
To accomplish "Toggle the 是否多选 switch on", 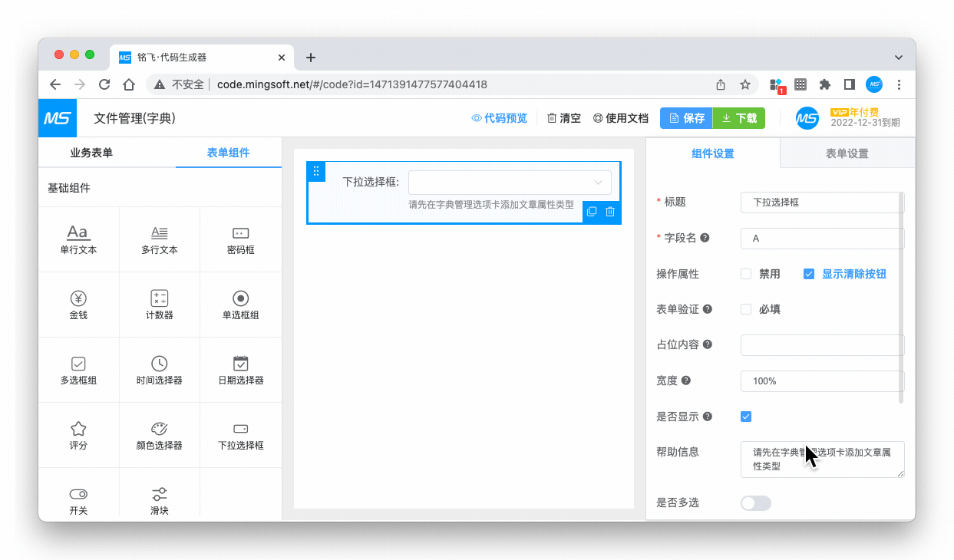I will pos(755,503).
